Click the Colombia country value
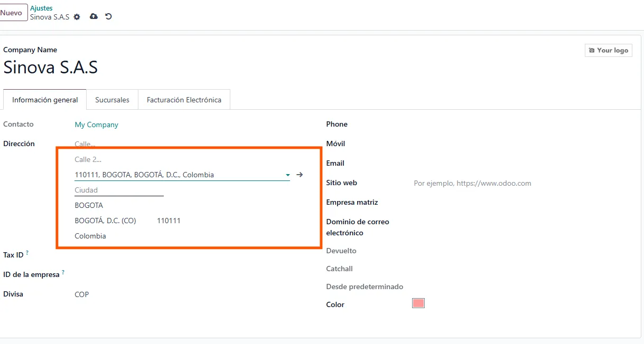Image resolution: width=644 pixels, height=344 pixels. (x=90, y=236)
